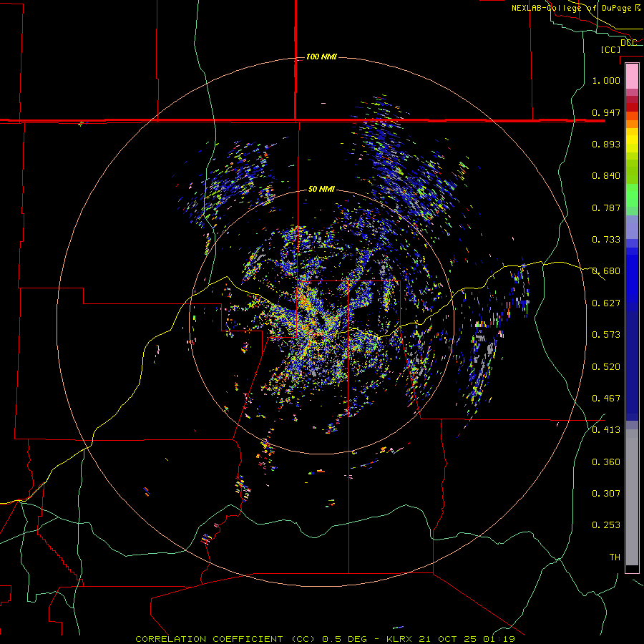Click the 0.787 legend value
This screenshot has height=644, width=644.
606,208
